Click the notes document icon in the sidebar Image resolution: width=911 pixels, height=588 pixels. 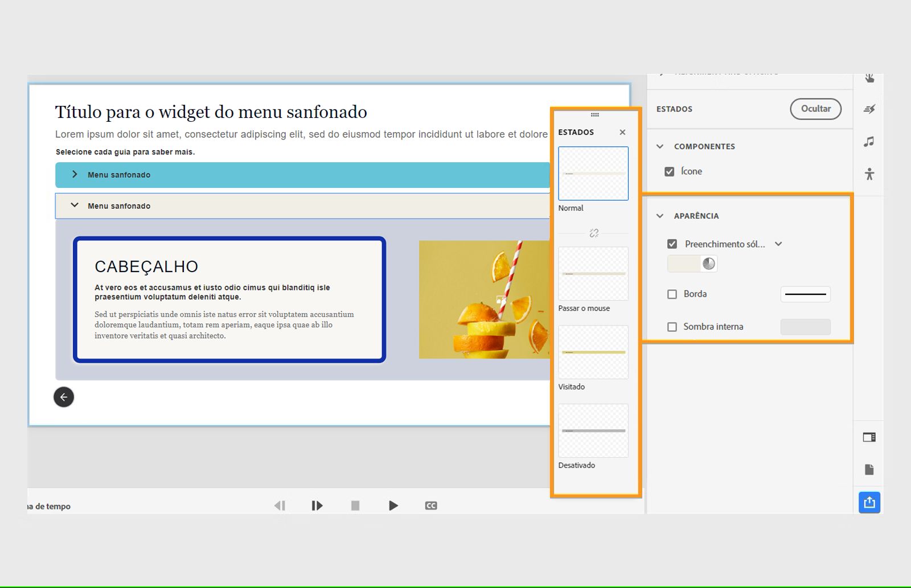point(869,469)
